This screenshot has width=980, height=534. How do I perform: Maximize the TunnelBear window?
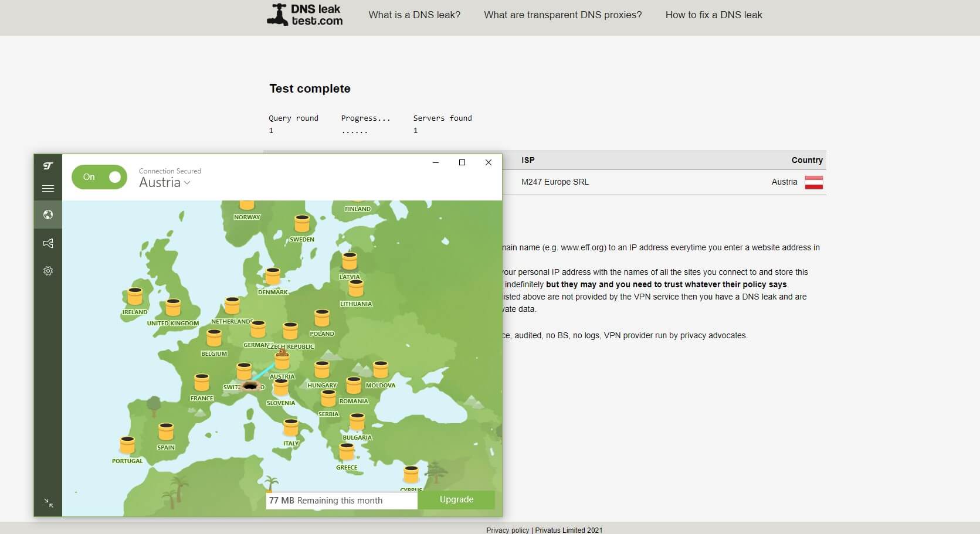462,162
